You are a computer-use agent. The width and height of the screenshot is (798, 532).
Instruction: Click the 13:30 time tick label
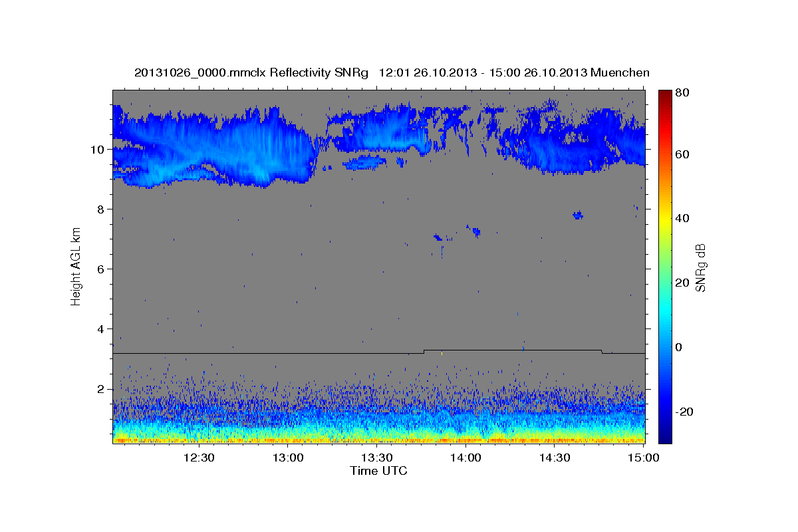[376, 458]
